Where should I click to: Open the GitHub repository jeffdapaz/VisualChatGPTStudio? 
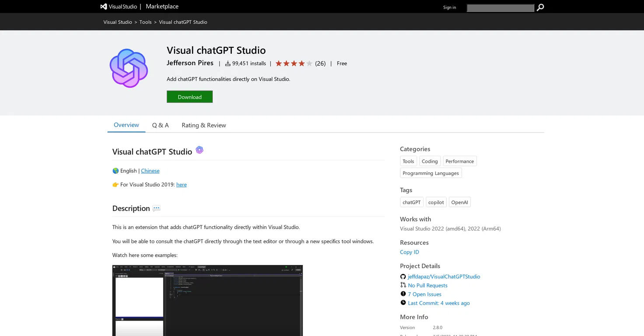(x=444, y=276)
